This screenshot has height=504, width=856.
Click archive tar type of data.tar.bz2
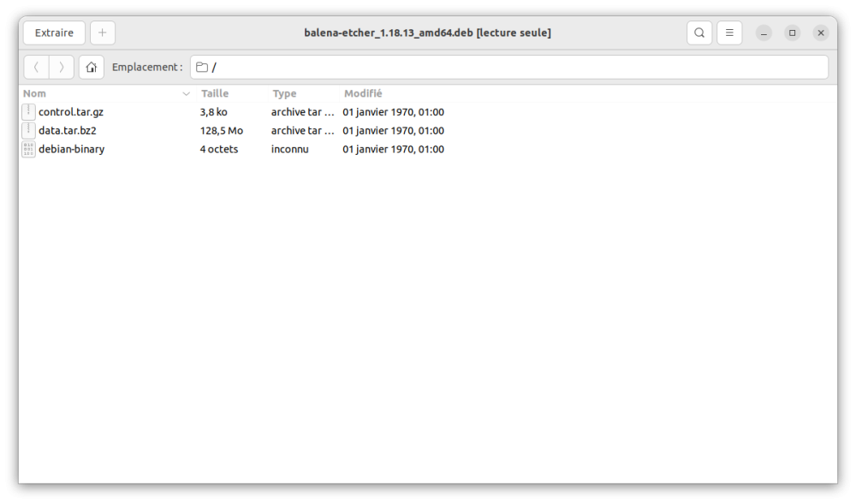tap(302, 131)
